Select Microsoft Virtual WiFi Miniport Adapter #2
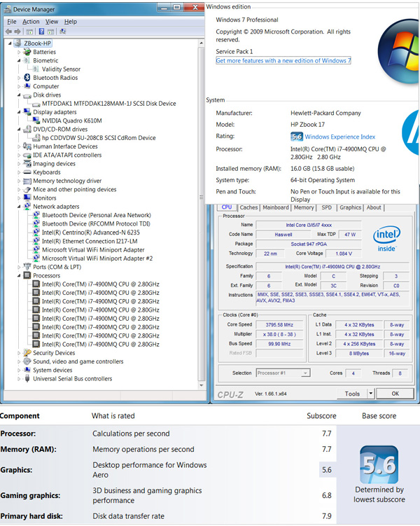 click(x=97, y=258)
